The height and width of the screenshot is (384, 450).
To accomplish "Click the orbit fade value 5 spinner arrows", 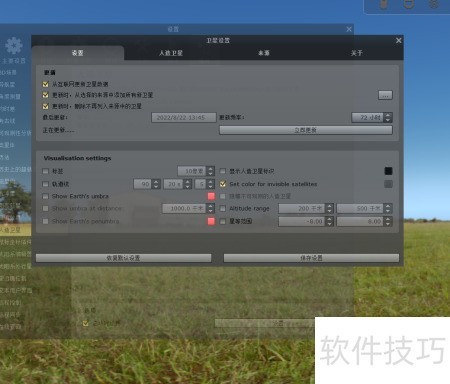I will coord(210,184).
